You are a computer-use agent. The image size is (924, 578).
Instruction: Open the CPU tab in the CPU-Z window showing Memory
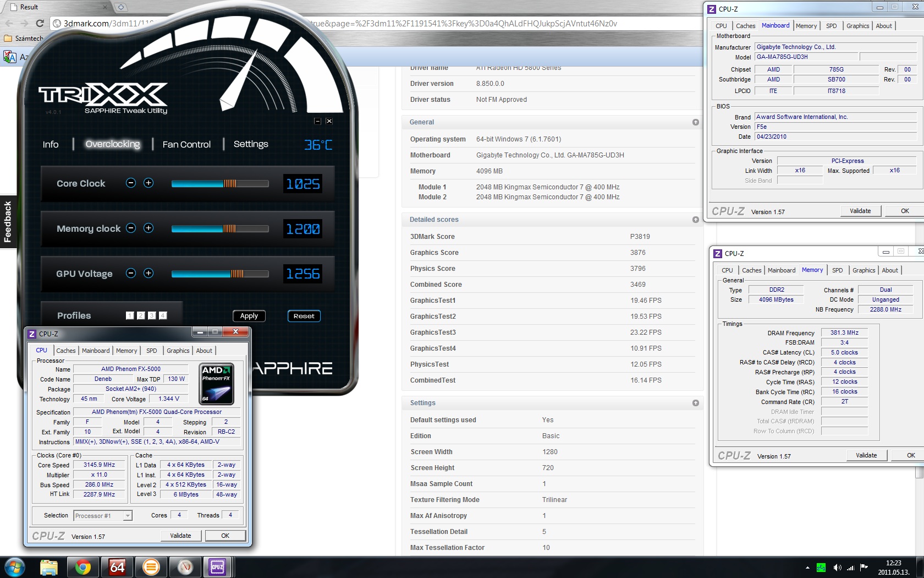(x=727, y=270)
